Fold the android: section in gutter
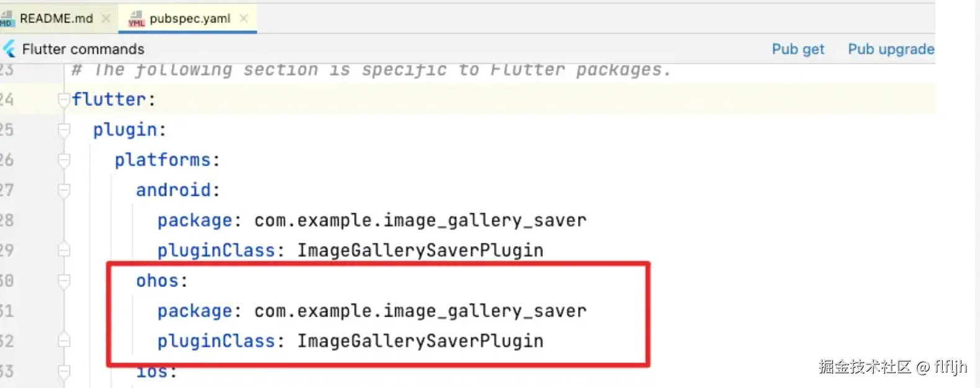The image size is (980, 388). (x=64, y=190)
